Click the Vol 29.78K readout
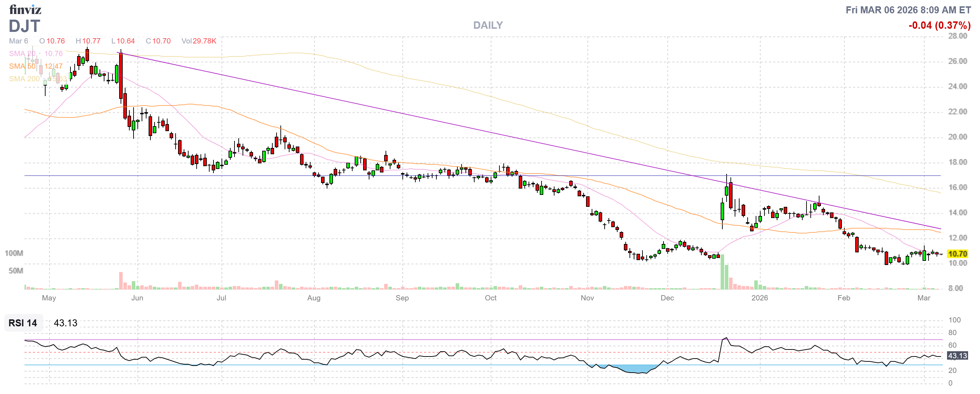 [199, 41]
